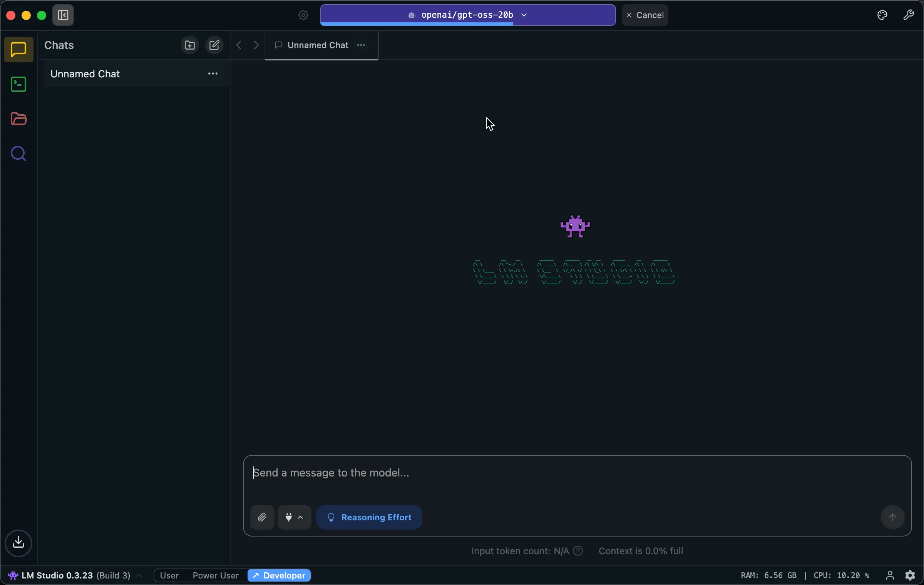The image size is (924, 585).
Task: Open model settings gear beside the model selector
Action: pos(303,15)
